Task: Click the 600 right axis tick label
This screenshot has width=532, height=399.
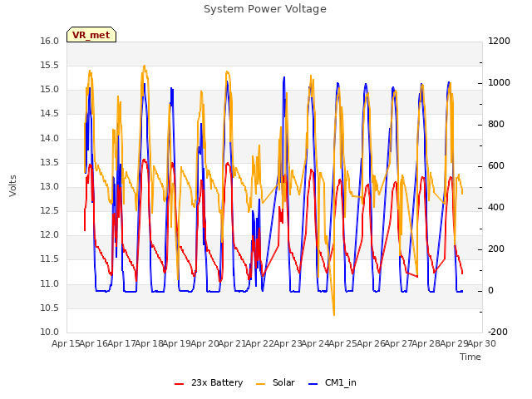Action: pyautogui.click(x=496, y=166)
